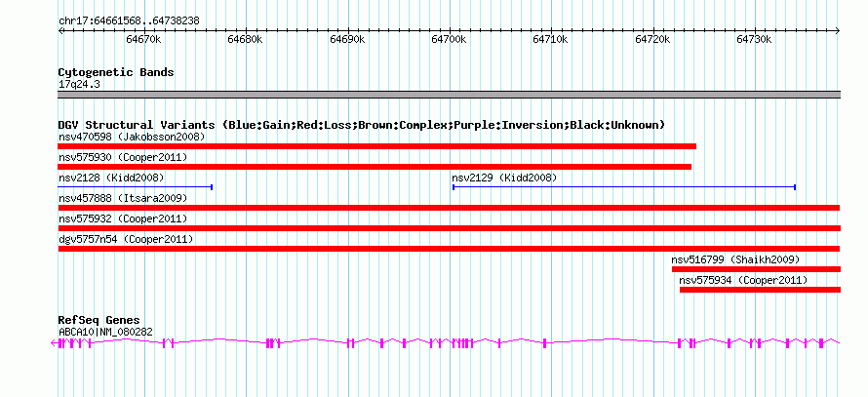Click the 64720k ruler tick label
868x397 pixels.
pos(652,39)
